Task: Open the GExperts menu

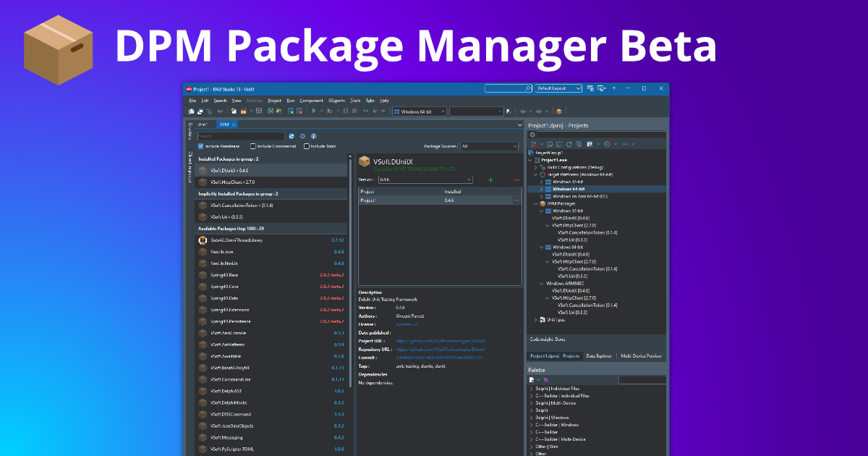Action: coord(336,101)
